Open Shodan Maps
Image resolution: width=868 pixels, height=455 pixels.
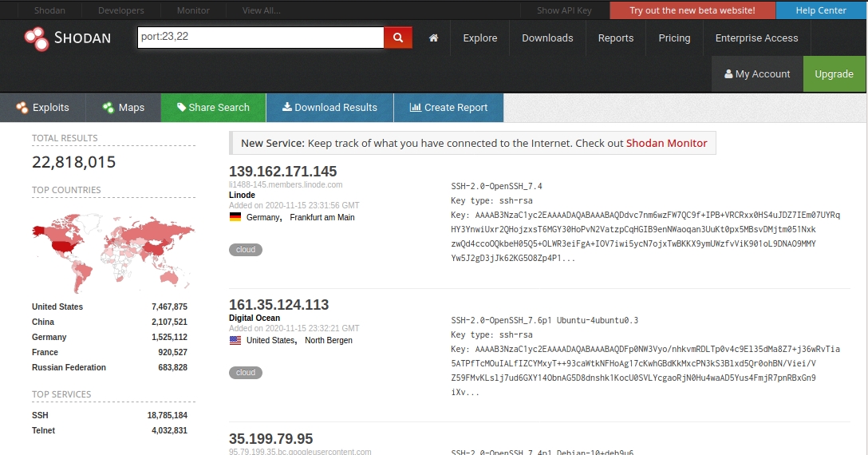pyautogui.click(x=124, y=108)
